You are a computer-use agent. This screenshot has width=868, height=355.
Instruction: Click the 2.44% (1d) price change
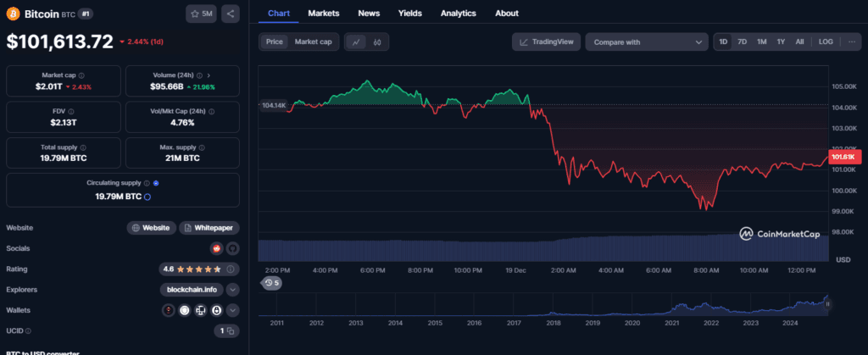pos(142,42)
